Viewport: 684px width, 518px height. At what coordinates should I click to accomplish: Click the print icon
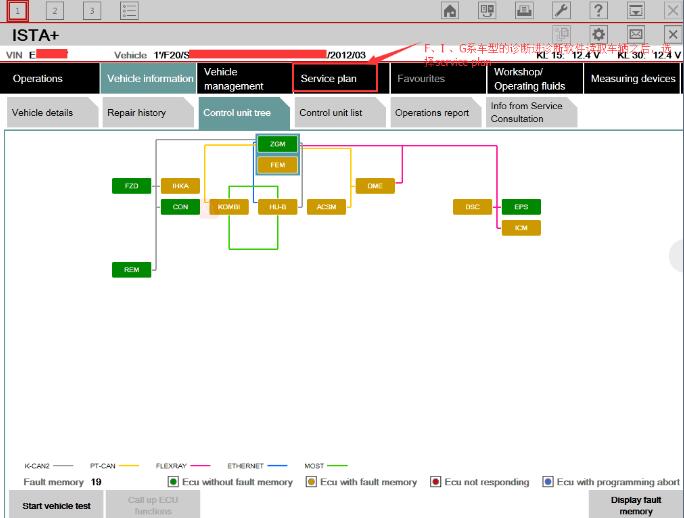coord(524,10)
